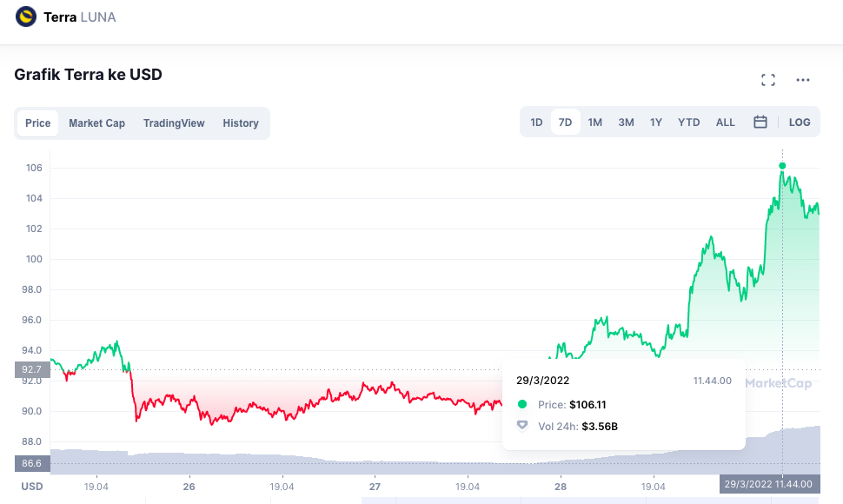Open the History tab
The height and width of the screenshot is (504, 843).
pyautogui.click(x=241, y=123)
